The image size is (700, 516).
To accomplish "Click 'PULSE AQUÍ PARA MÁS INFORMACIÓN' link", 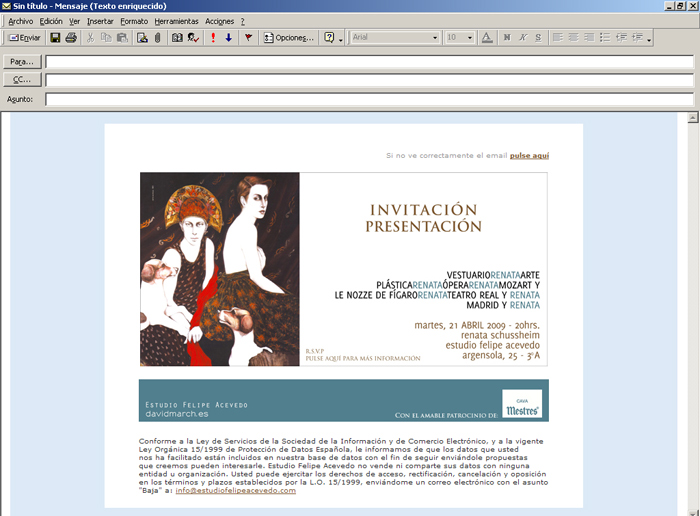I will pos(363,358).
